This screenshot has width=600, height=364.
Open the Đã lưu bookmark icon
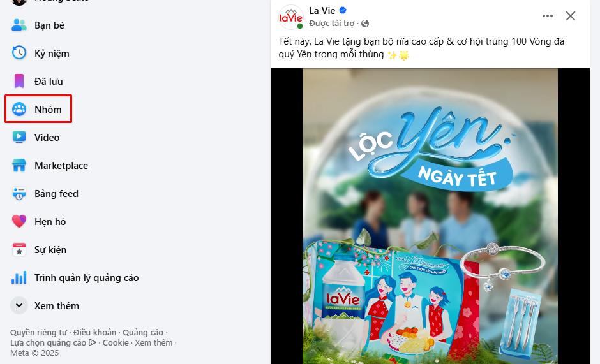[x=19, y=81]
